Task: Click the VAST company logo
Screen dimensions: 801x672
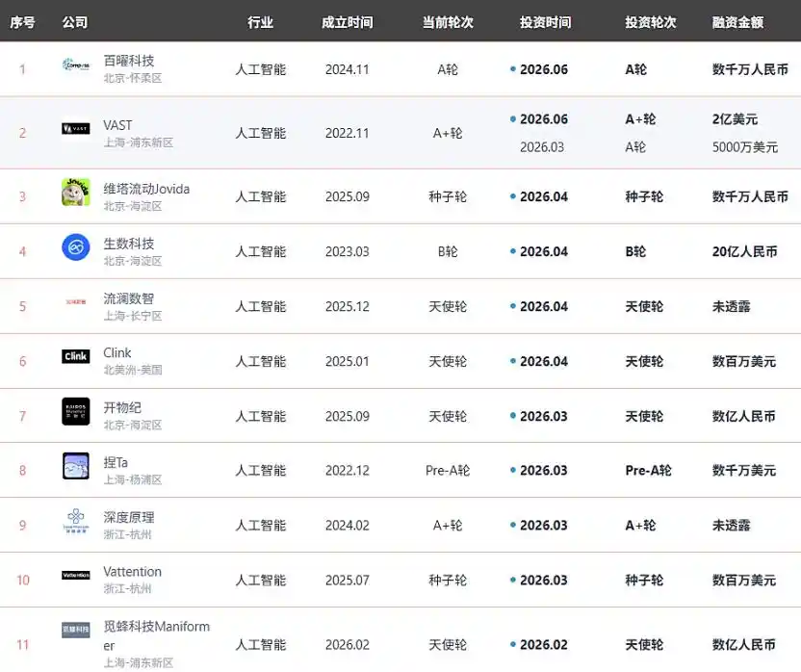Action: coord(76,128)
